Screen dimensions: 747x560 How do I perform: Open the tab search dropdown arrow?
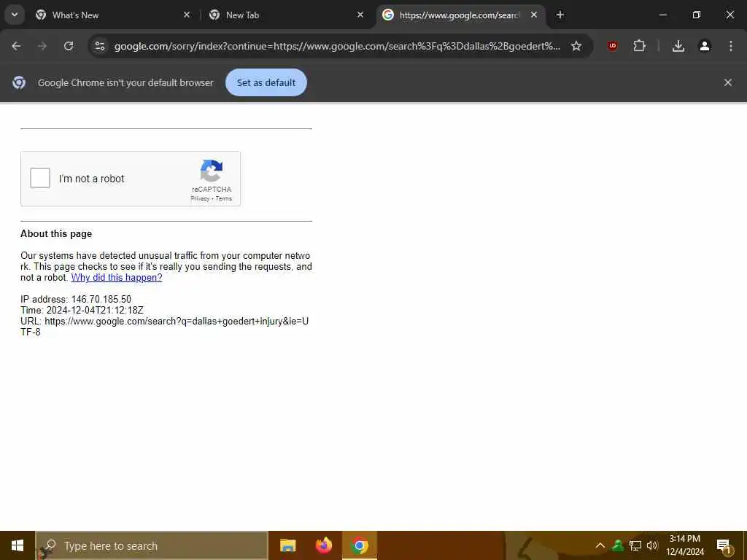(x=15, y=15)
